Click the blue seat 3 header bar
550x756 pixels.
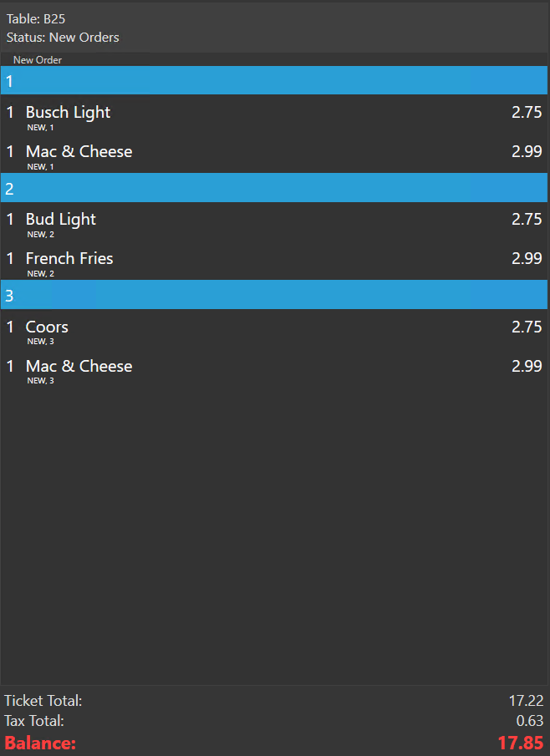pyautogui.click(x=274, y=295)
